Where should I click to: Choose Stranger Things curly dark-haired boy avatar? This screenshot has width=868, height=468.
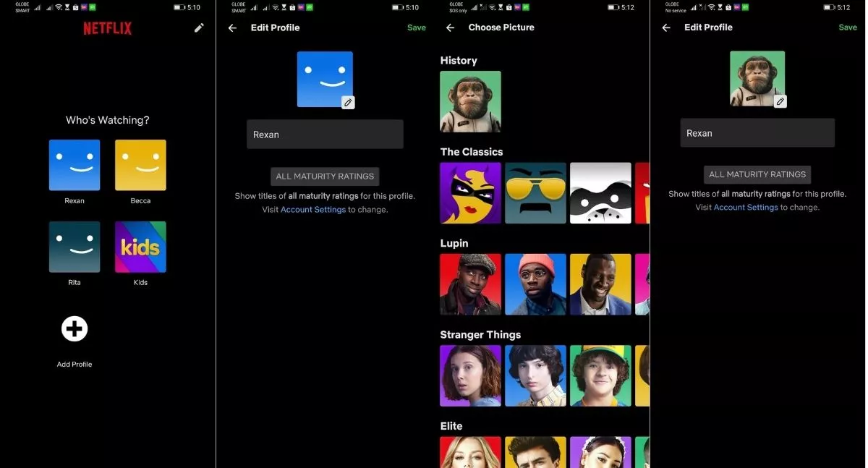[535, 376]
